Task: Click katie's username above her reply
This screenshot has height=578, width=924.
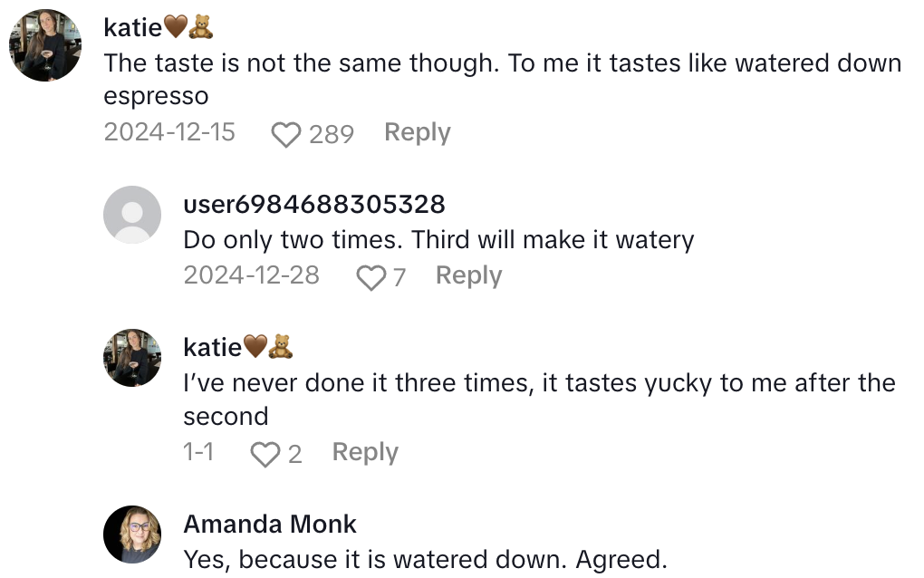Action: tap(212, 346)
